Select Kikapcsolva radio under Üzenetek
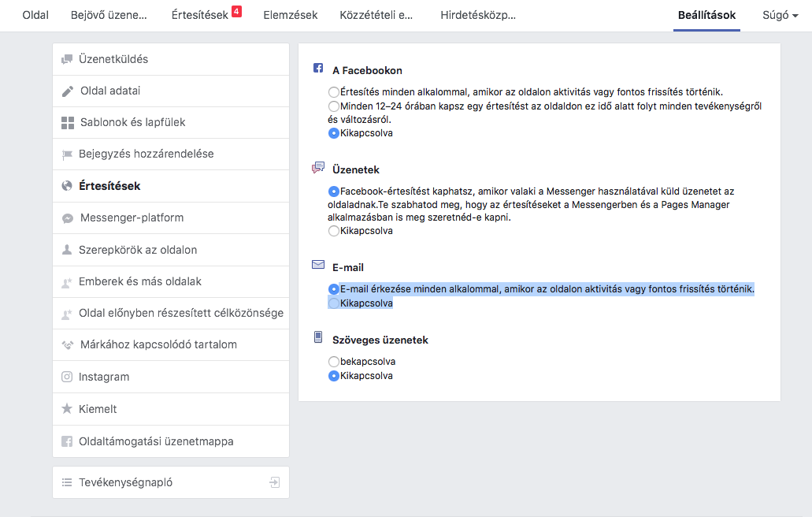This screenshot has height=517, width=812. (333, 231)
